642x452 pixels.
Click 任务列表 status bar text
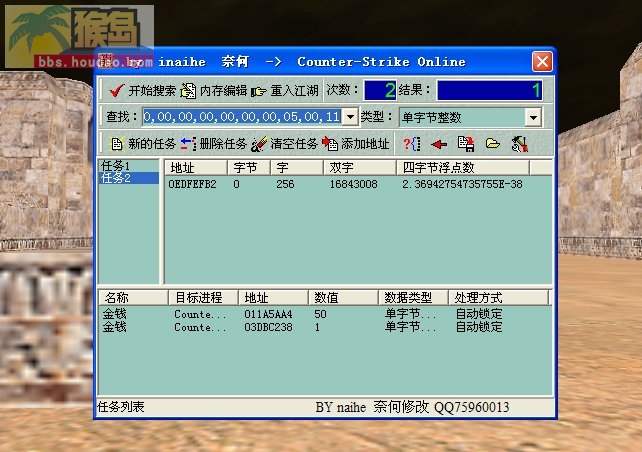[121, 407]
